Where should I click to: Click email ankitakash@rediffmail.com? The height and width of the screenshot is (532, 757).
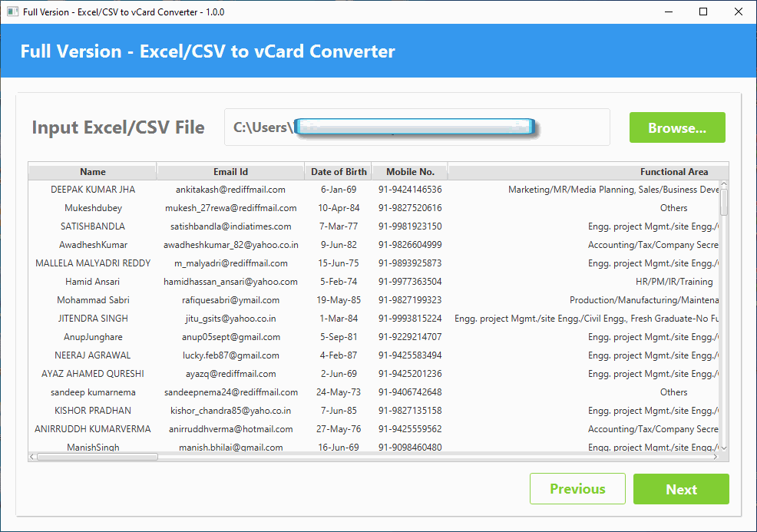[x=231, y=190]
